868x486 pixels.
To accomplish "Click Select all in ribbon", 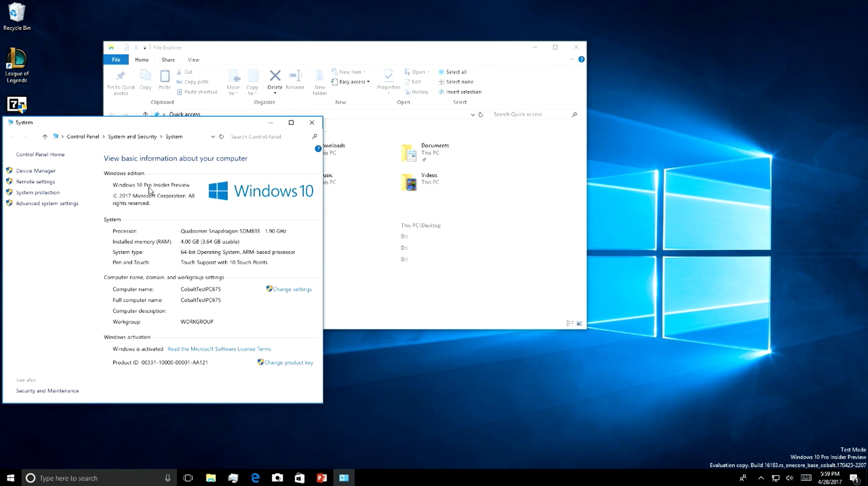I will 456,72.
